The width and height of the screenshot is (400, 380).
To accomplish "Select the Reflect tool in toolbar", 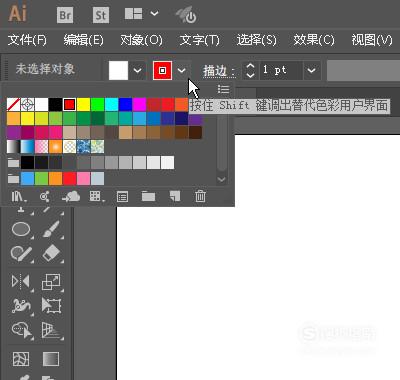I will (x=21, y=281).
